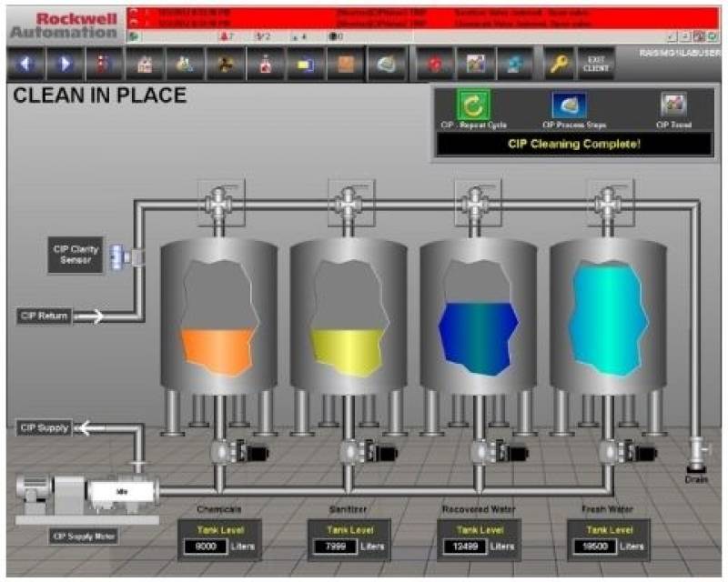Screen dimensions: 728x582
Task: Open the grey tank toolbar icon
Action: tap(386, 64)
